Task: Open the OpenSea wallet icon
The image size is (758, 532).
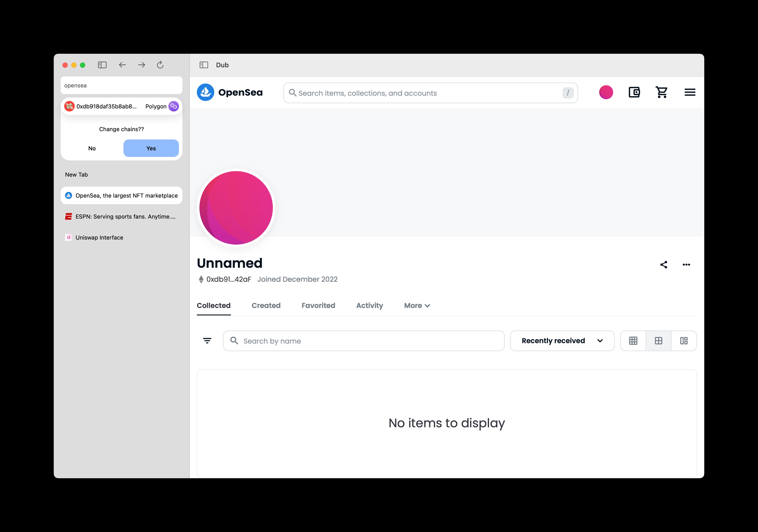Action: [x=634, y=92]
